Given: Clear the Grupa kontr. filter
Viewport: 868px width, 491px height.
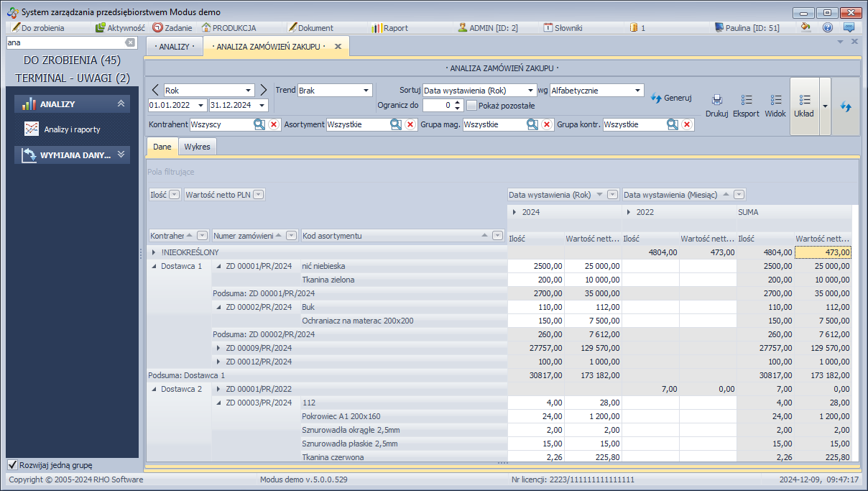Looking at the screenshot, I should tap(687, 124).
